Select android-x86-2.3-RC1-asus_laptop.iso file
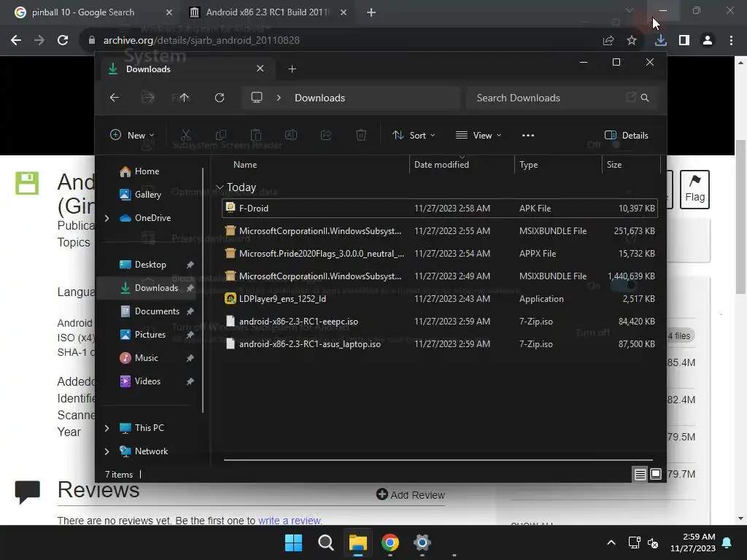This screenshot has height=560, width=747. [x=439, y=344]
